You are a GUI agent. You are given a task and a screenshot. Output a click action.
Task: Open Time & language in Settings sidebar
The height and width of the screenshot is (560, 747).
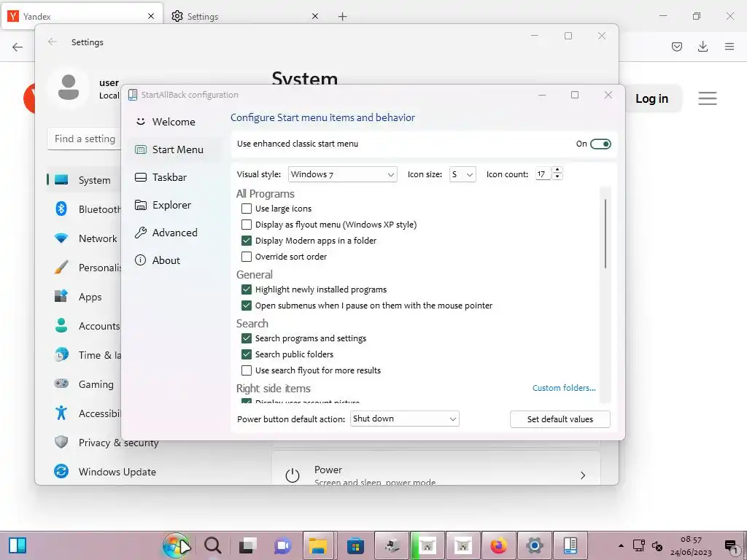(84, 355)
